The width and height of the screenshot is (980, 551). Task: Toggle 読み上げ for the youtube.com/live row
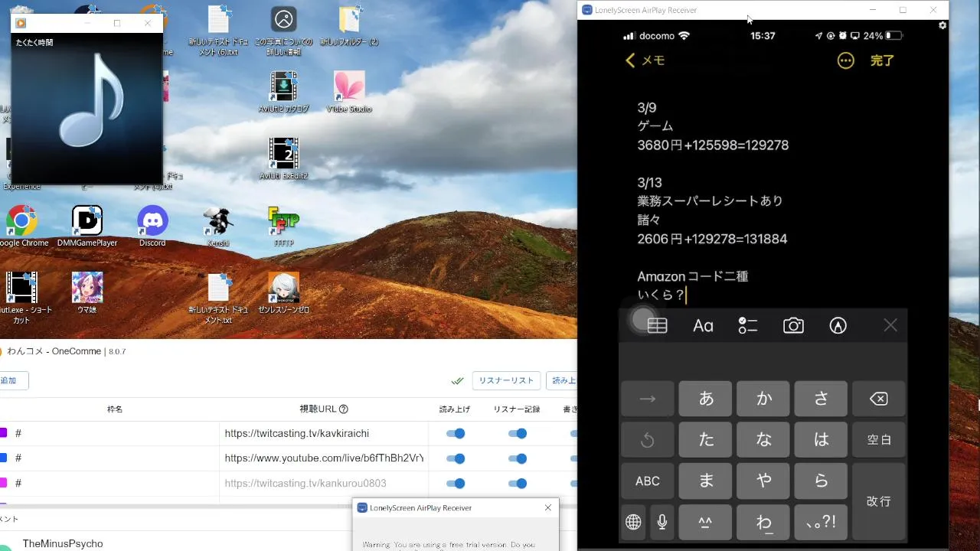point(456,458)
